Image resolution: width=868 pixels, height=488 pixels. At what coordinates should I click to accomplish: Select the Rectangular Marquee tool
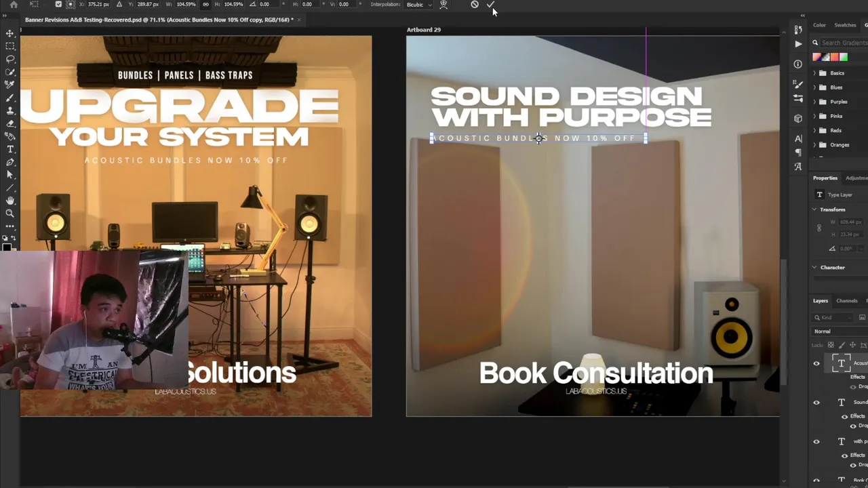click(x=10, y=46)
